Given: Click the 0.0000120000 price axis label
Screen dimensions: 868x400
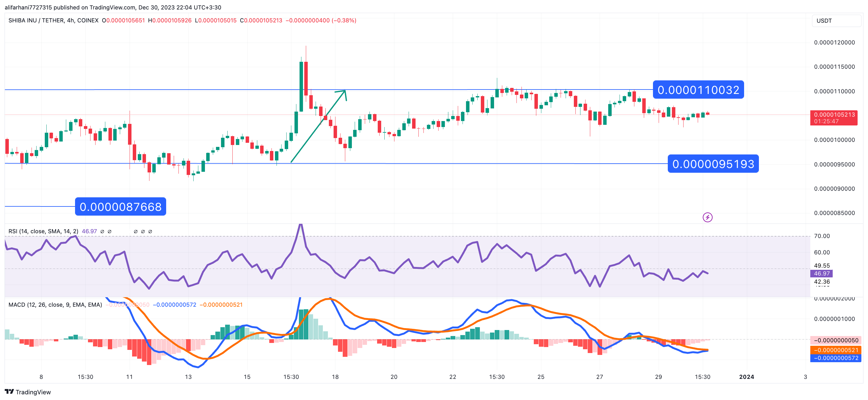Looking at the screenshot, I should 834,43.
